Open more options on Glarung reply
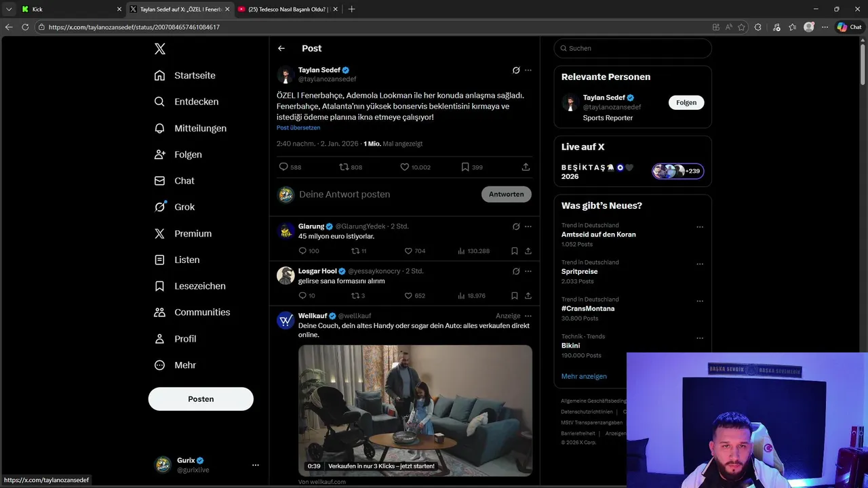 tap(528, 226)
